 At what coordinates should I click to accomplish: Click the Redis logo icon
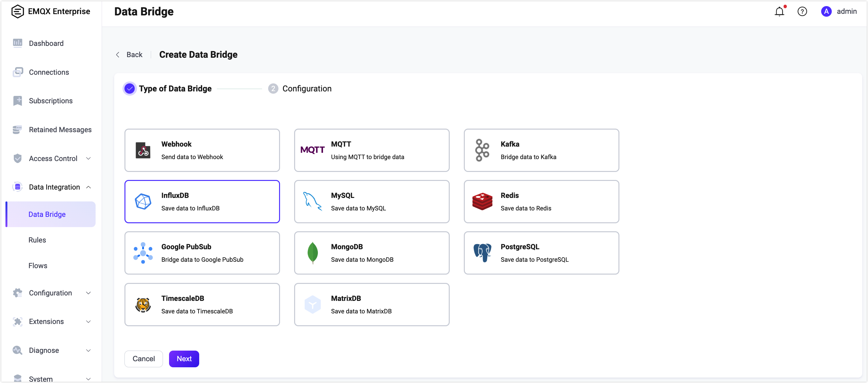[x=482, y=201]
